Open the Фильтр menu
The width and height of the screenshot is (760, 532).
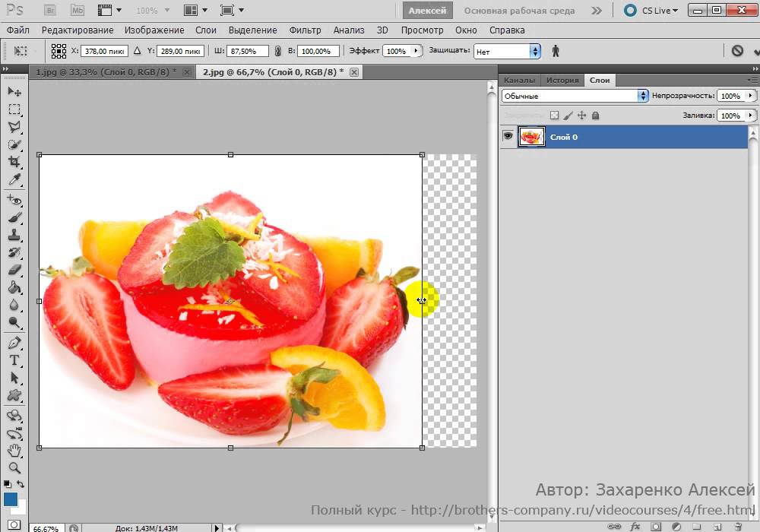305,30
